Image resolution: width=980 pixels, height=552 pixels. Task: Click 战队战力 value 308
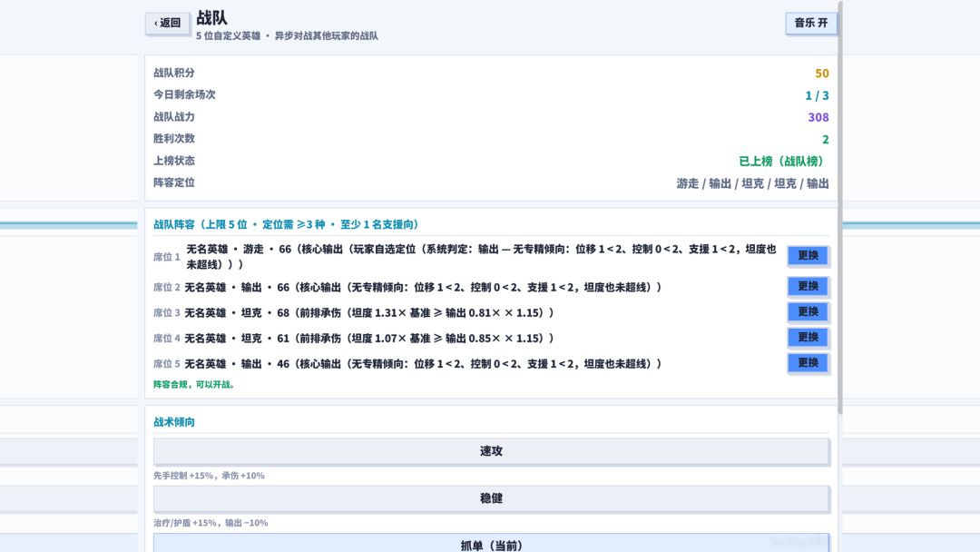click(818, 117)
